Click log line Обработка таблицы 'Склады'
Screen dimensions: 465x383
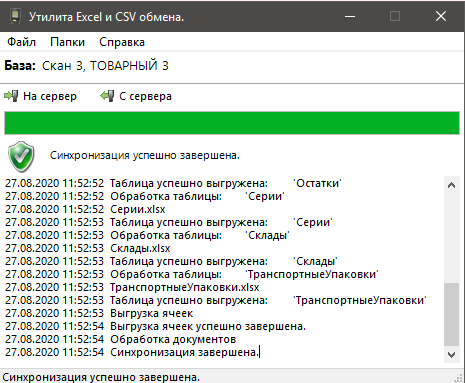coord(147,235)
